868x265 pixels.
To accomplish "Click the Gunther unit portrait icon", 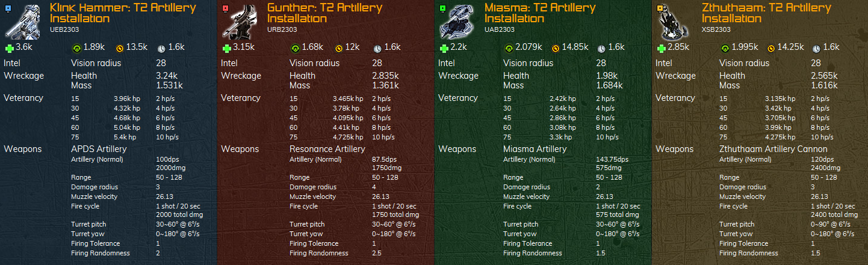I will pos(240,21).
